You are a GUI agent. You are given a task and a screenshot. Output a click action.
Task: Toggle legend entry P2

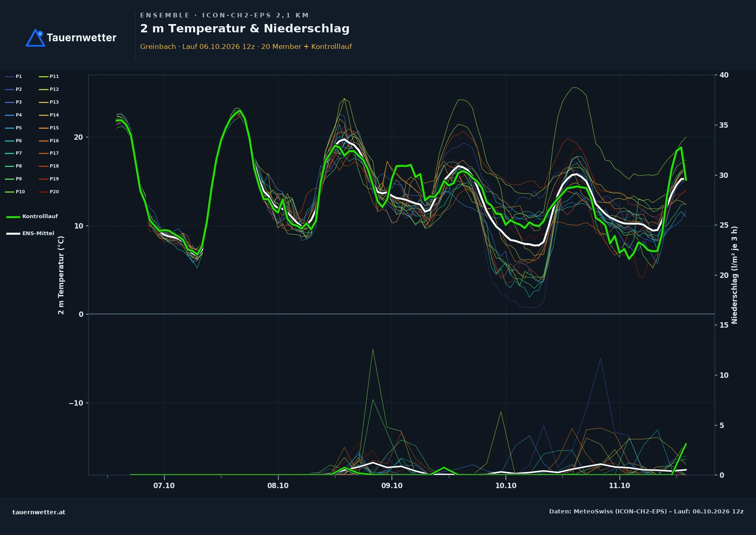[14, 89]
